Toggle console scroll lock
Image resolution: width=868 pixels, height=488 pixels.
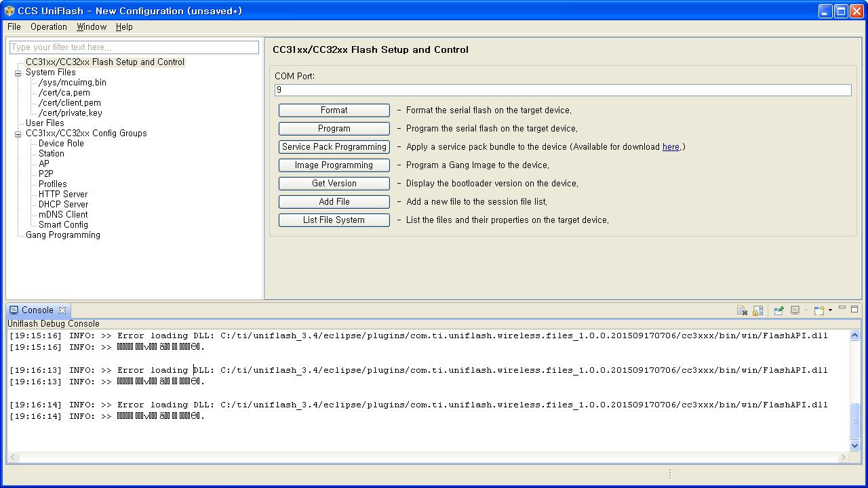758,310
